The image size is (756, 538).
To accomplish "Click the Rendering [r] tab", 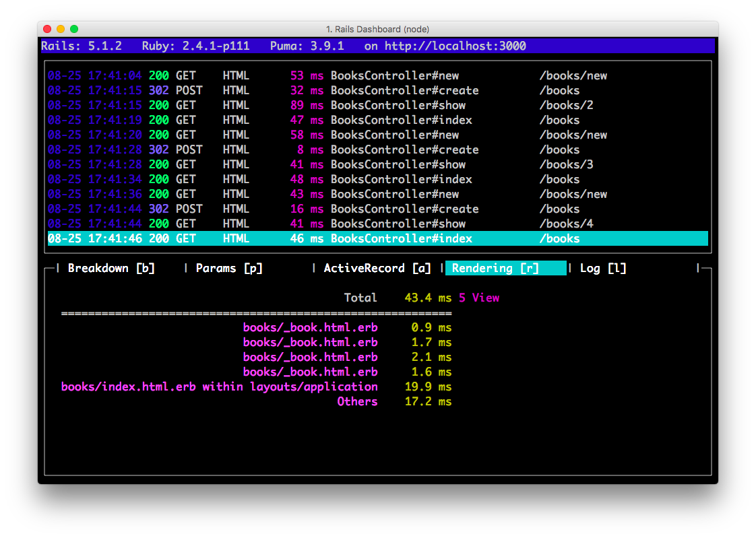I will [x=506, y=268].
